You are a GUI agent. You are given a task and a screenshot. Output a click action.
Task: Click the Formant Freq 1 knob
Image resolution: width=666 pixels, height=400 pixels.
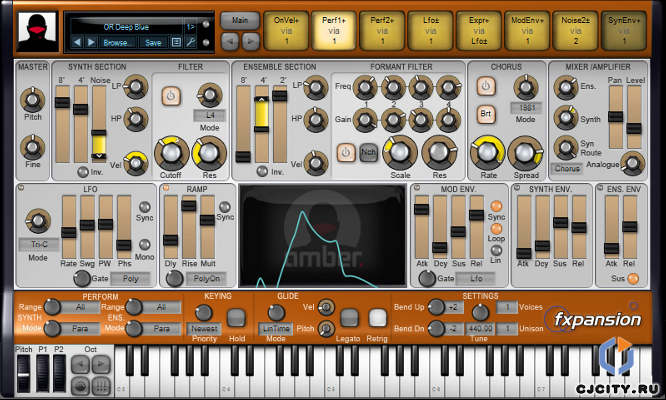tap(365, 88)
